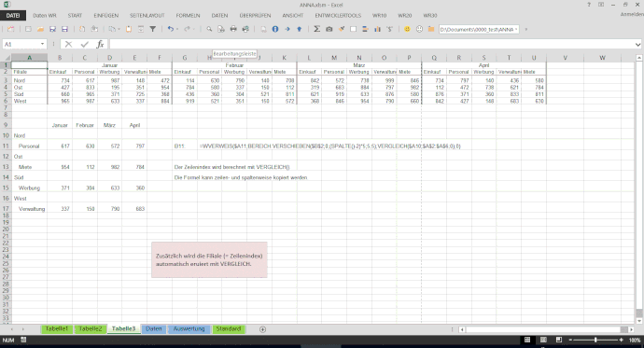Add a new sheet with plus button

pyautogui.click(x=263, y=329)
